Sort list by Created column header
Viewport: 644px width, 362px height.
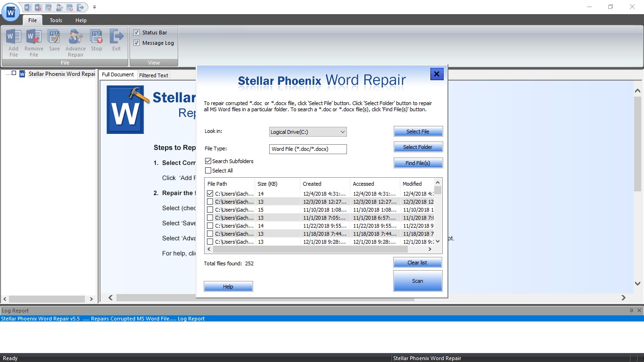(325, 184)
